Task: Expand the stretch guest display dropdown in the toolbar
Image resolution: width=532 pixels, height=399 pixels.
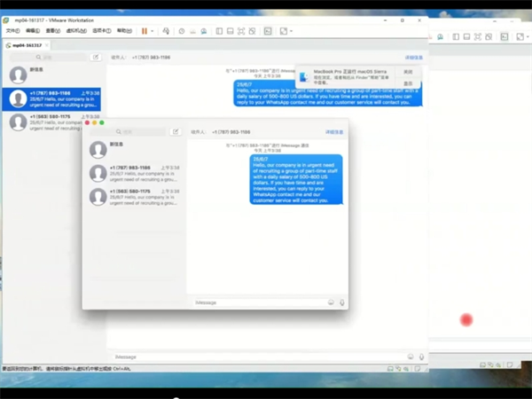Action: point(293,30)
